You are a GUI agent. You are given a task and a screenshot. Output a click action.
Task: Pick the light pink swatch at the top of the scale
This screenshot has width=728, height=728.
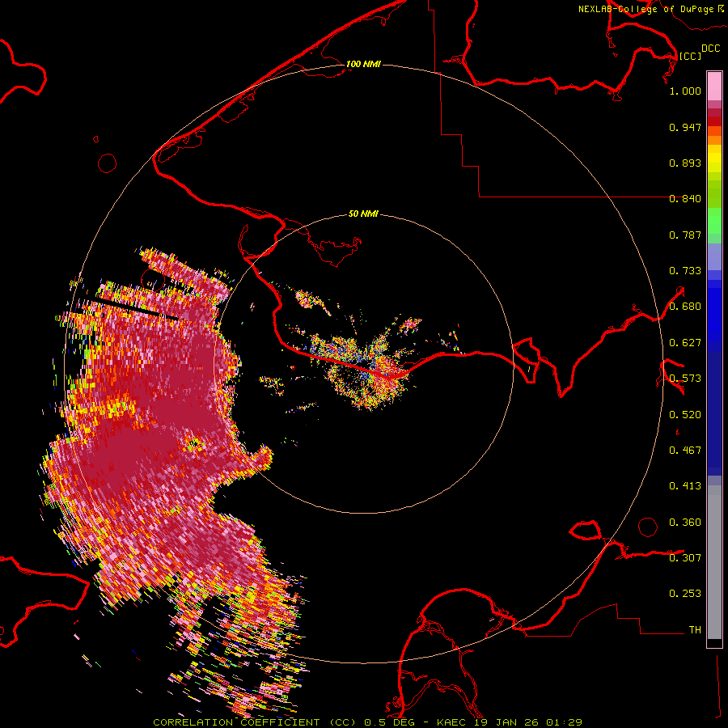pos(714,87)
